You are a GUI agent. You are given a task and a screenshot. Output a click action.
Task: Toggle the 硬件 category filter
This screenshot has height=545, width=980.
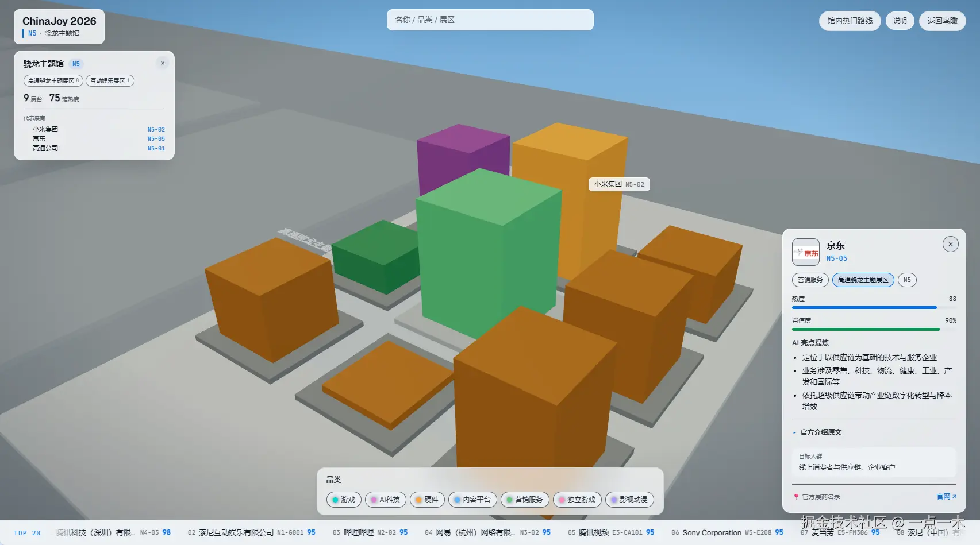pyautogui.click(x=427, y=500)
